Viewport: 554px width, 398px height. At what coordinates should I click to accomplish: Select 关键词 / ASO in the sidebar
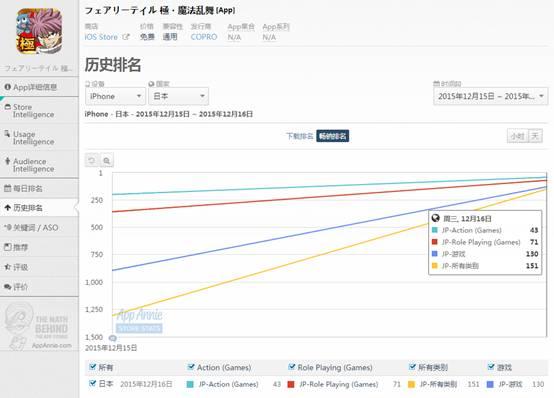tap(39, 228)
